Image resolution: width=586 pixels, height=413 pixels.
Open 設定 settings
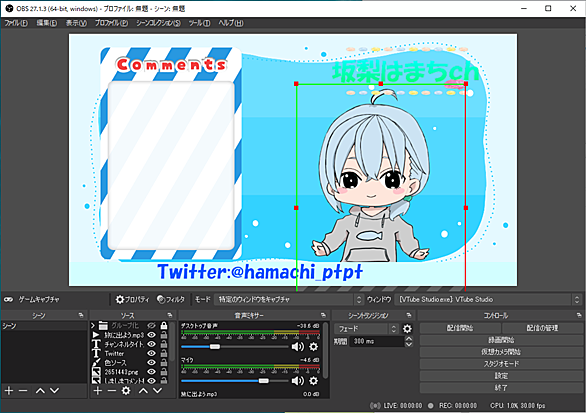(501, 376)
